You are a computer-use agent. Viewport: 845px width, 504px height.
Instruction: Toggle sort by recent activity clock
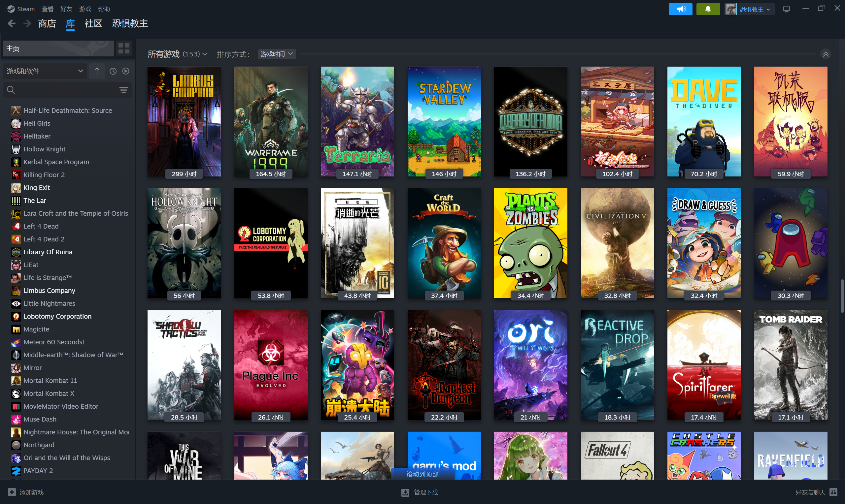pos(113,71)
